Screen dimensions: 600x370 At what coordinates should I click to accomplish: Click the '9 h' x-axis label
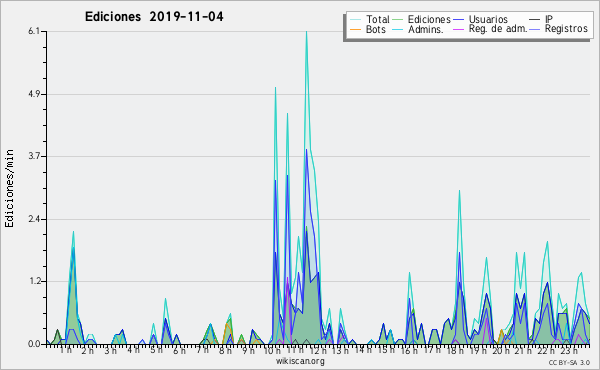coord(248,350)
